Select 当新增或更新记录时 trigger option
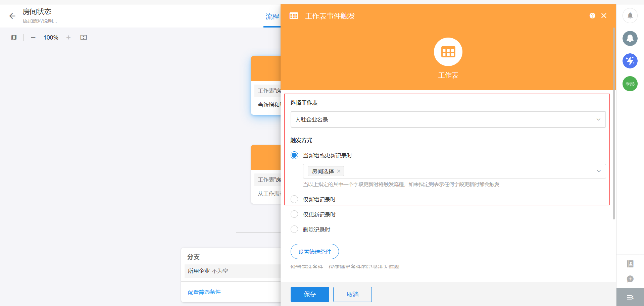644x306 pixels. tap(294, 155)
